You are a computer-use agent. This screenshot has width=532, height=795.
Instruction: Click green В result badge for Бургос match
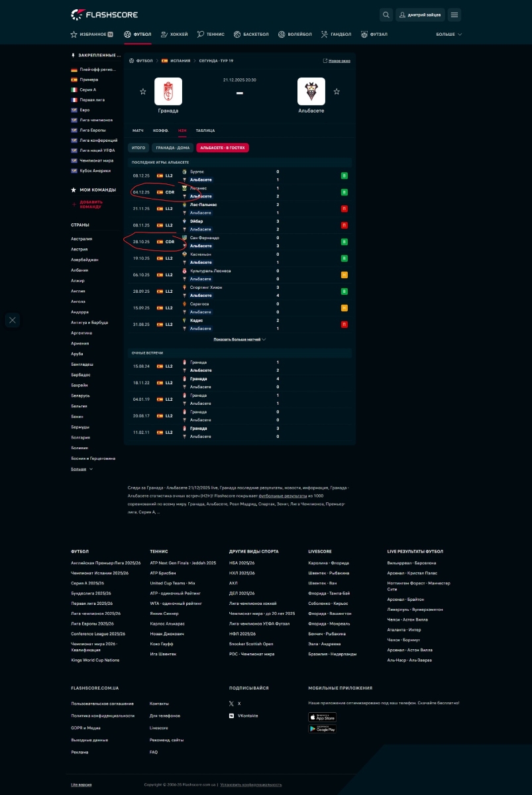(x=344, y=176)
